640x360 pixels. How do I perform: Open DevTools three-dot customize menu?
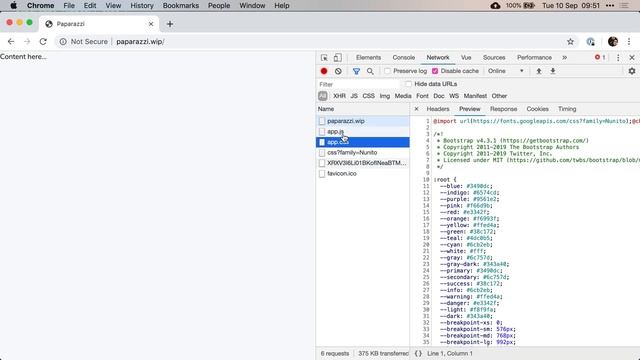tap(618, 58)
